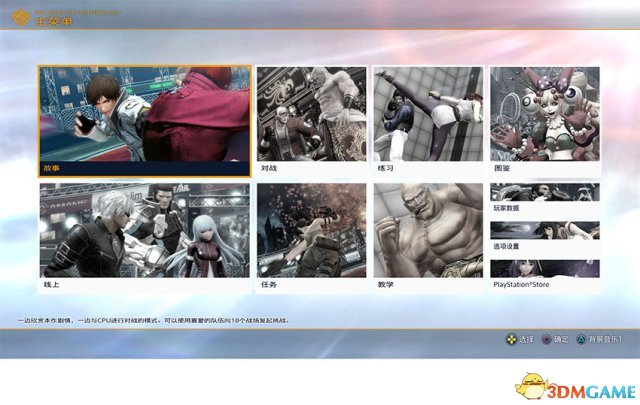
Task: Open the 故事 story mode tile
Action: [x=144, y=121]
